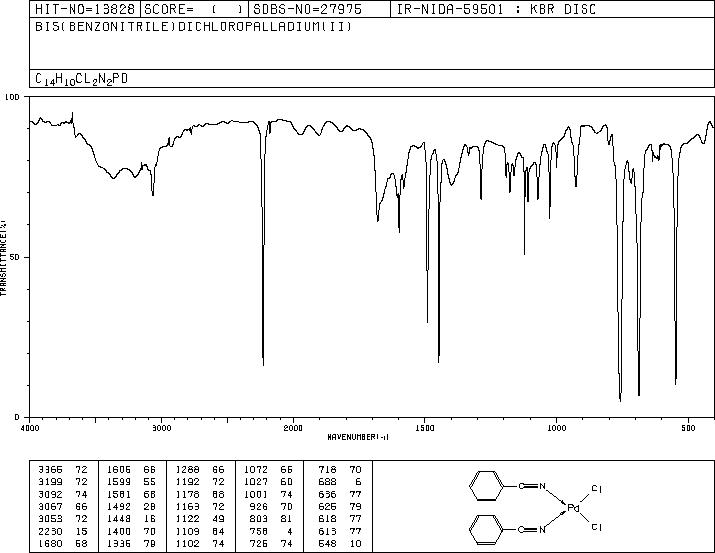Select peak table entry 688
The height and width of the screenshot is (553, 715).
340,481
